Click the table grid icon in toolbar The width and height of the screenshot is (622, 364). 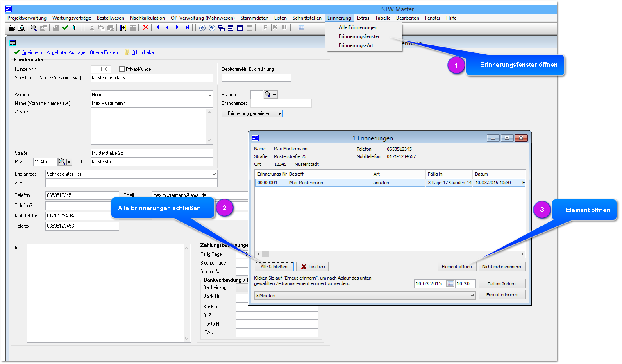302,28
